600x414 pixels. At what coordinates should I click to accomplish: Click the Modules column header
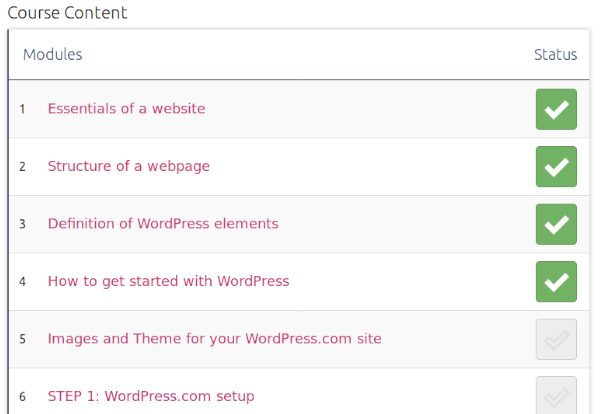[53, 55]
